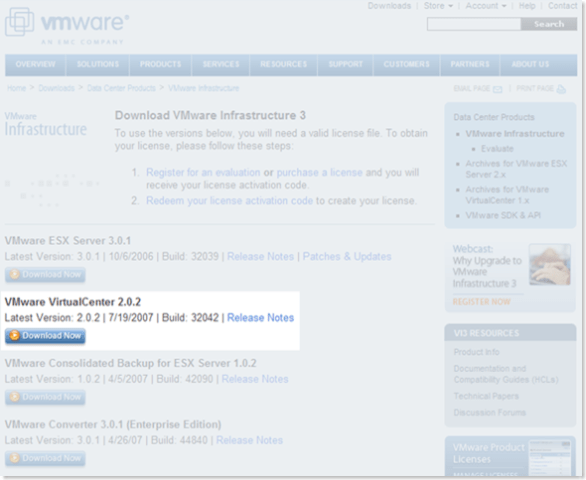Click Redeem your license activation code

(x=229, y=201)
